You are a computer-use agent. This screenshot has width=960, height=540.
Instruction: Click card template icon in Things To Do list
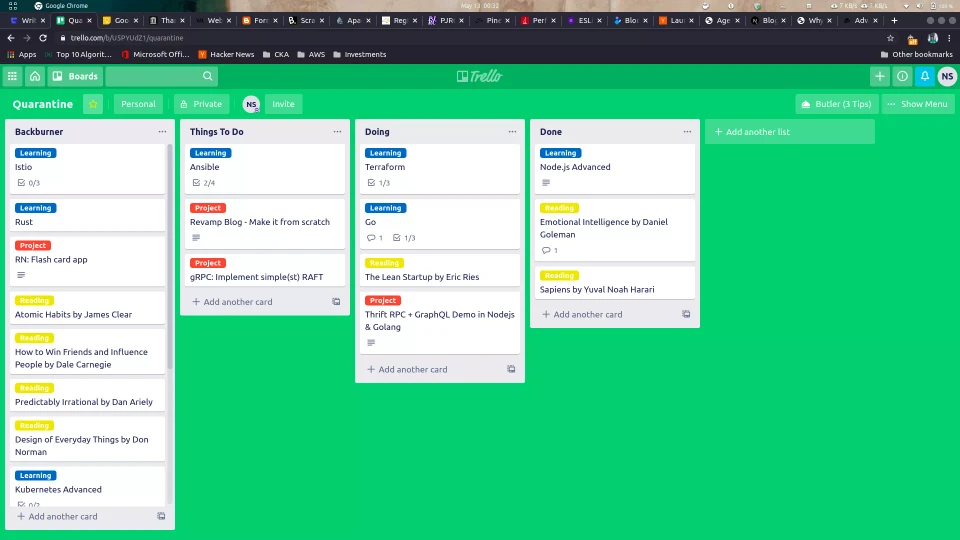coord(336,302)
